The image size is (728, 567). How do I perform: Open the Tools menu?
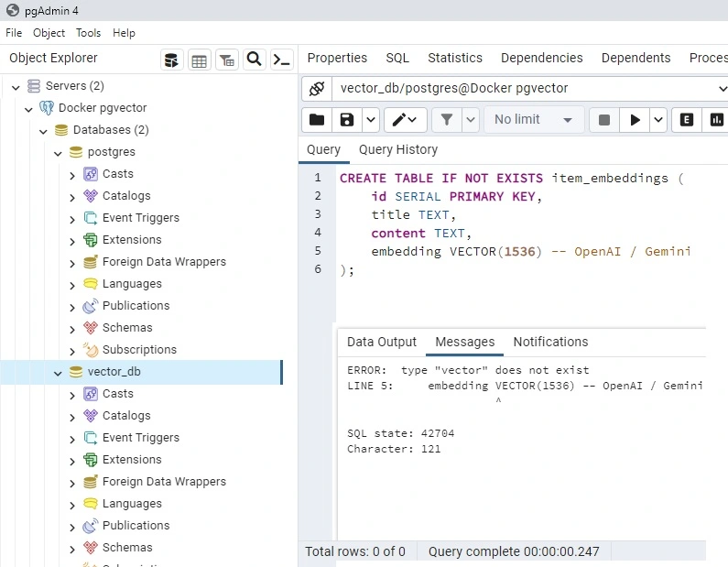click(x=88, y=33)
